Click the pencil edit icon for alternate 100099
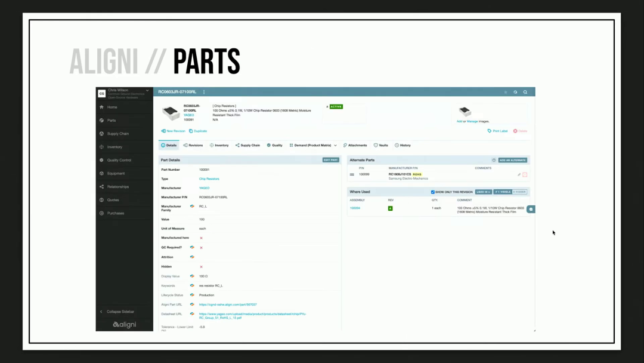The width and height of the screenshot is (644, 363). pos(519,175)
